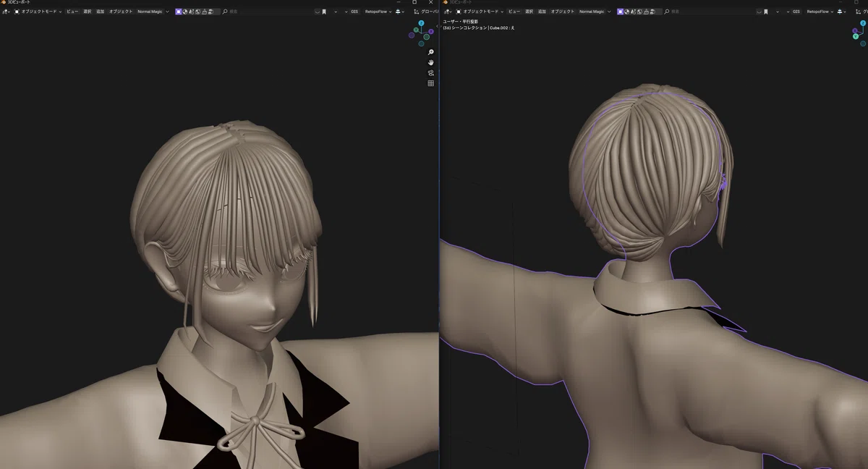Image resolution: width=868 pixels, height=469 pixels.
Task: Open 追加 menu in right viewport
Action: 542,12
